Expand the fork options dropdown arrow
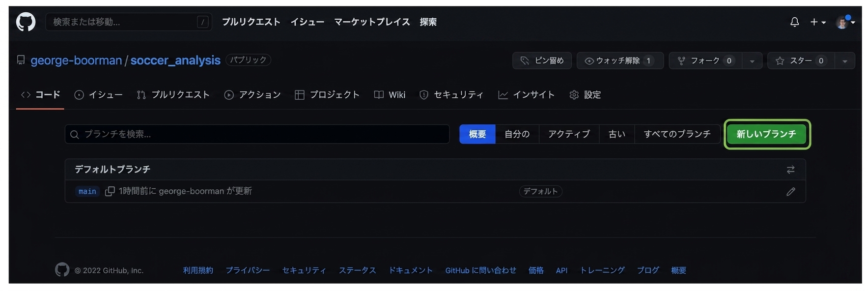The image size is (868, 291). click(x=752, y=61)
